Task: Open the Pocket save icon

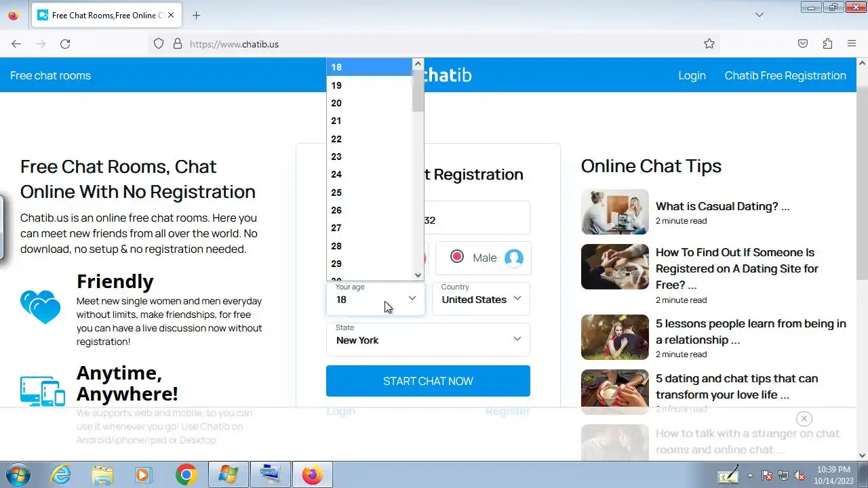Action: tap(803, 44)
